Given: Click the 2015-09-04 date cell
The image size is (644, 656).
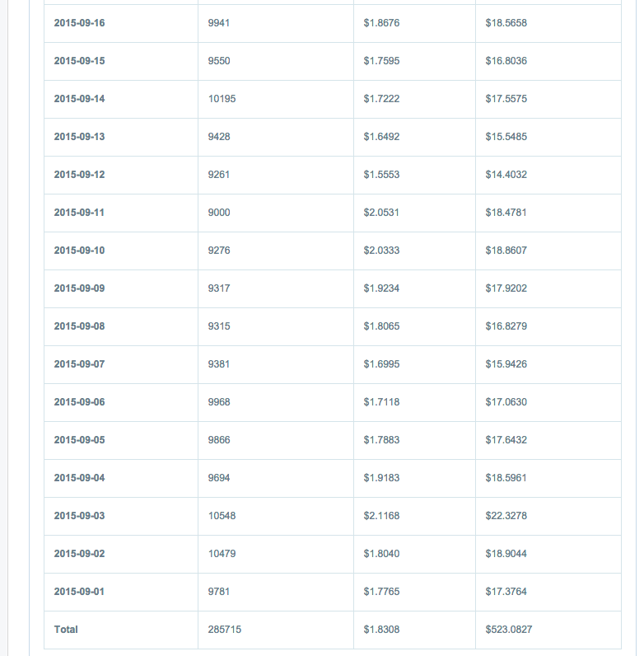Looking at the screenshot, I should click(79, 478).
